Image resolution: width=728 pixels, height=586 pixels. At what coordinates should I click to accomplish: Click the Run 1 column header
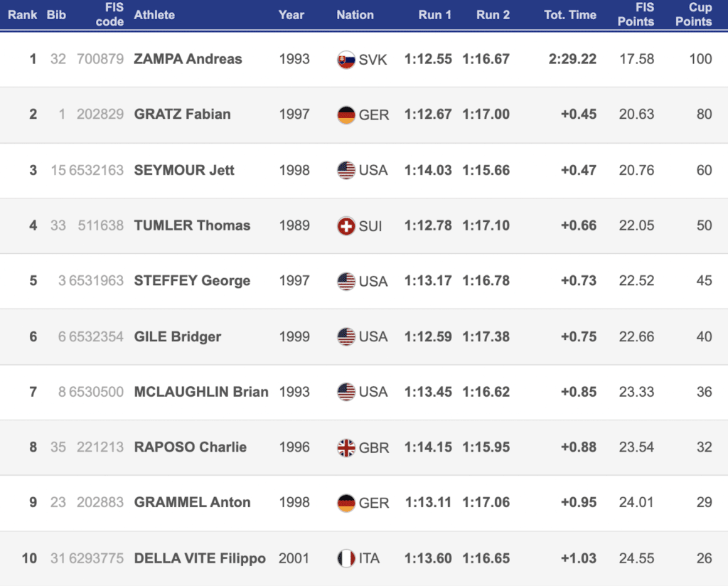[x=434, y=14]
